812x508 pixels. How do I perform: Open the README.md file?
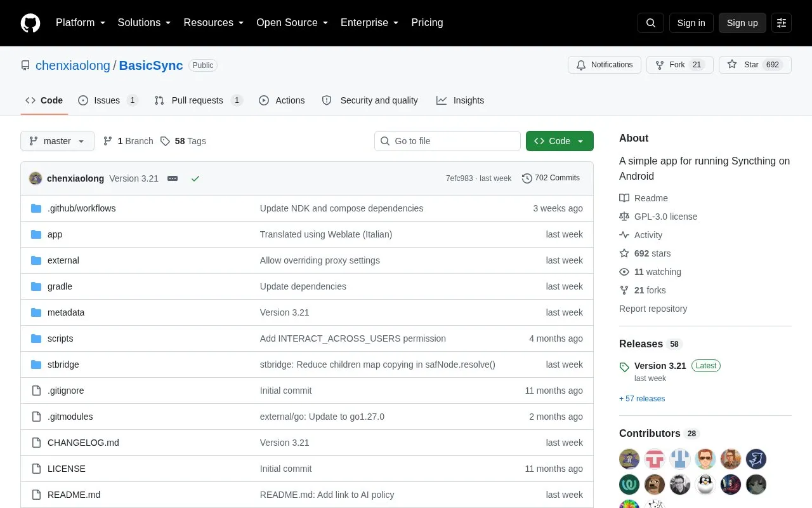point(74,495)
